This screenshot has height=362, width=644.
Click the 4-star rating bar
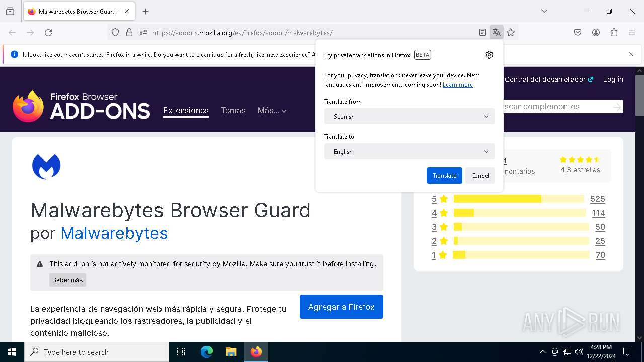pos(520,213)
